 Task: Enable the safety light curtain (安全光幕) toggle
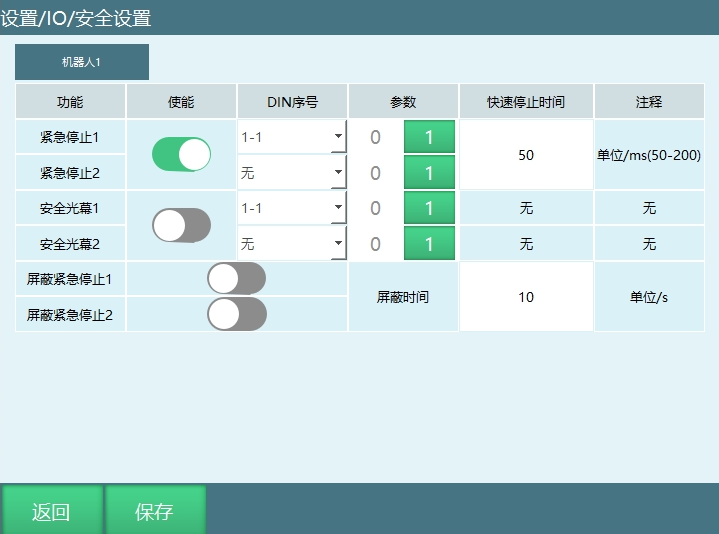[181, 226]
